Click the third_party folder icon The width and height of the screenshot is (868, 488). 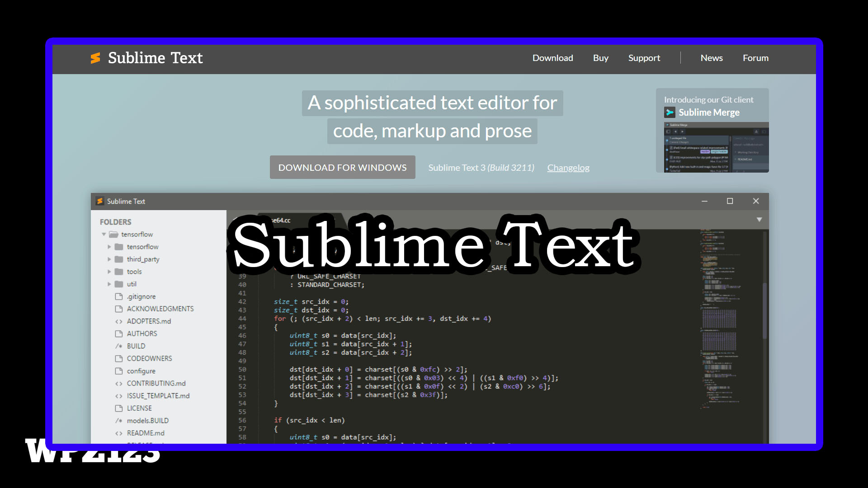[119, 259]
